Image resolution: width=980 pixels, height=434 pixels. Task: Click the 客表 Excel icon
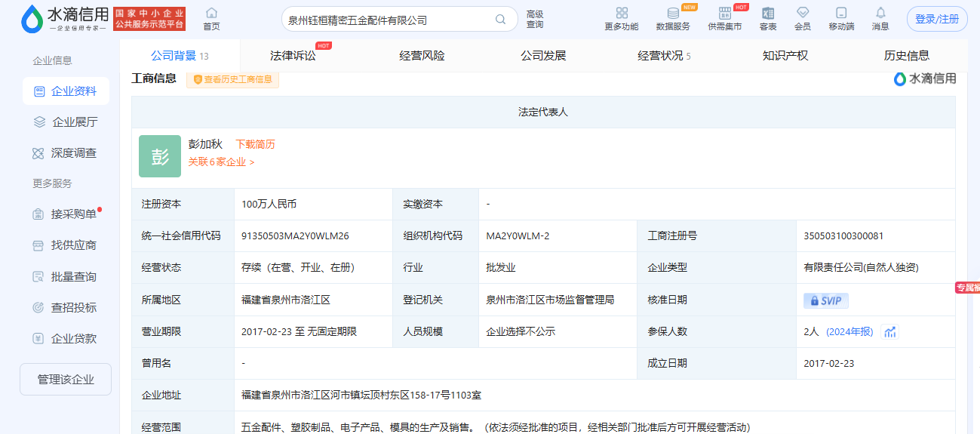point(768,14)
